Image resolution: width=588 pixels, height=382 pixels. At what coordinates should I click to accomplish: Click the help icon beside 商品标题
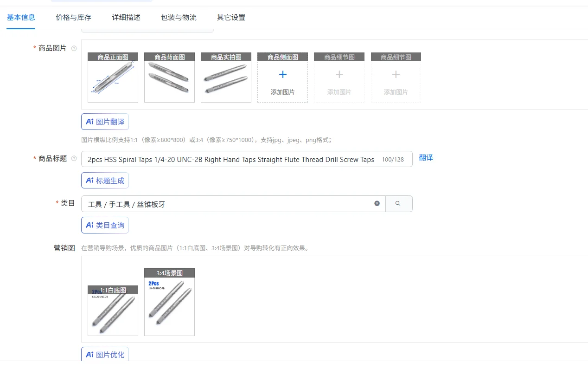click(x=74, y=159)
